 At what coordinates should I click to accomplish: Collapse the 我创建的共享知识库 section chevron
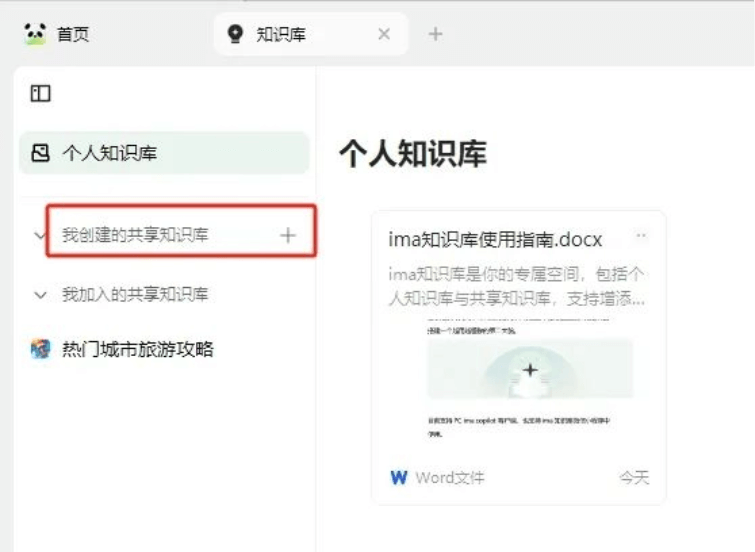pyautogui.click(x=39, y=236)
